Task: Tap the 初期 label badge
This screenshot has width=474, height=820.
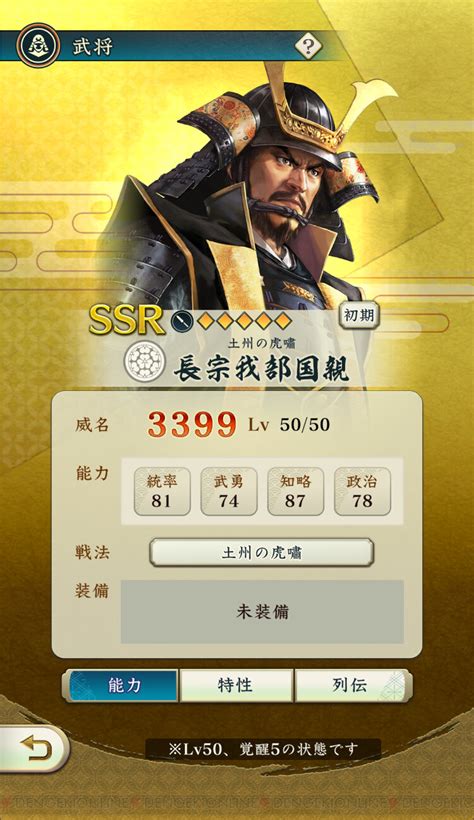Action: (359, 316)
